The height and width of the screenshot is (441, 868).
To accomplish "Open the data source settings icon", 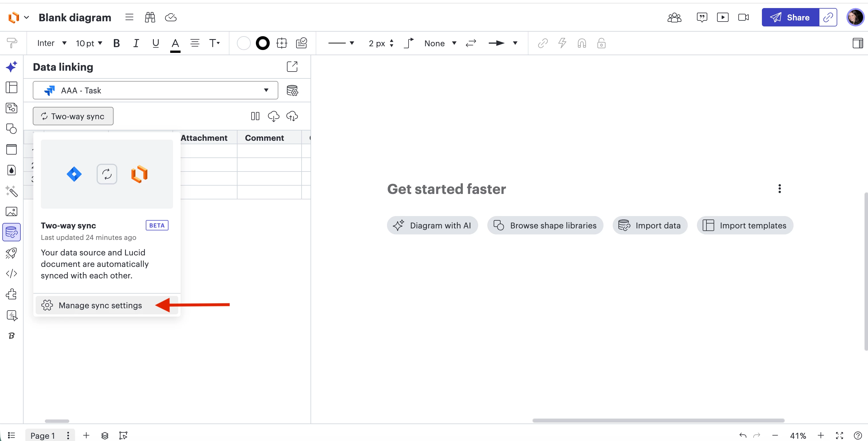I will (292, 90).
